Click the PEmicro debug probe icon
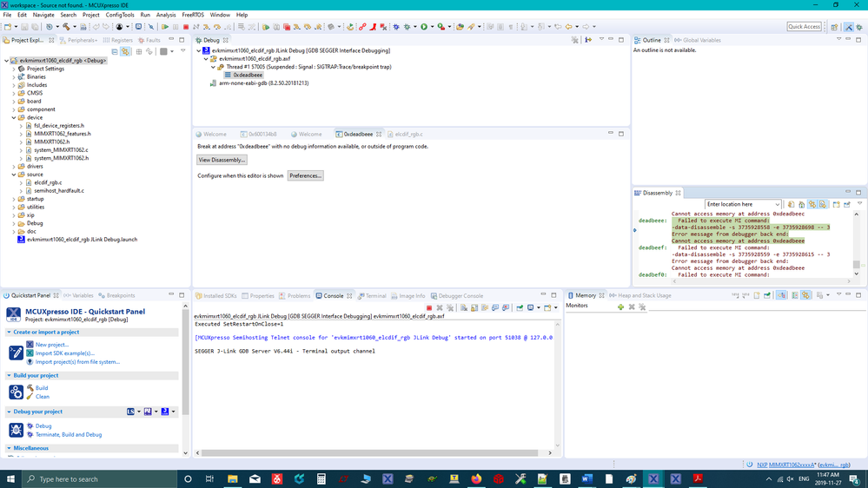Screen dimensions: 868x488 pos(148,412)
